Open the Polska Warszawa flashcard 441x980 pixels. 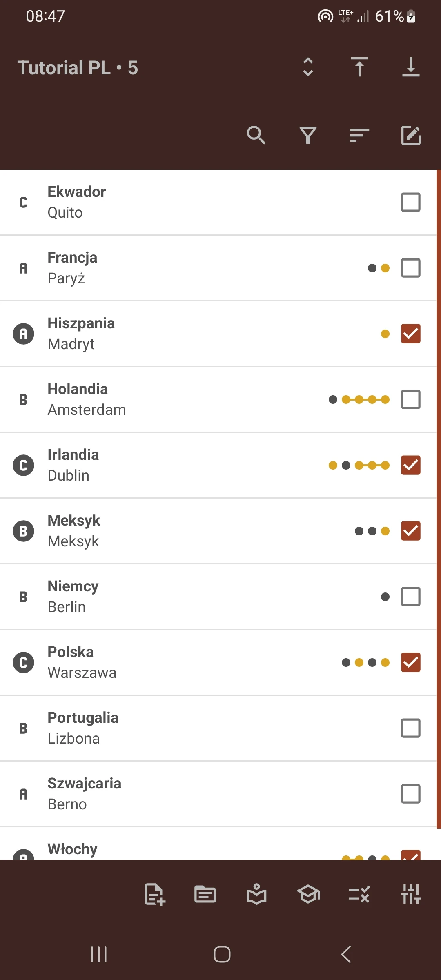pos(163,662)
